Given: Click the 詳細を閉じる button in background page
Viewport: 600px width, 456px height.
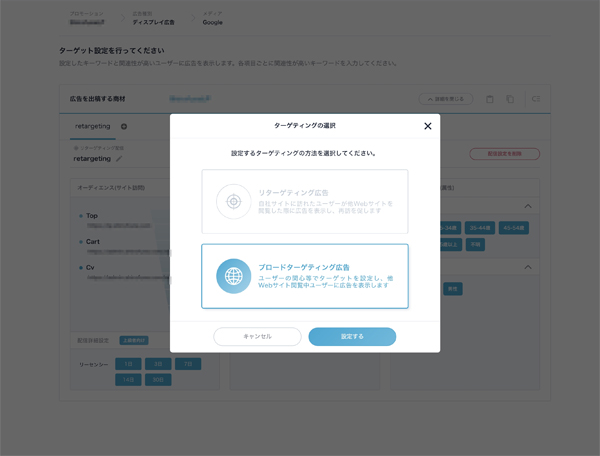Looking at the screenshot, I should coord(446,99).
